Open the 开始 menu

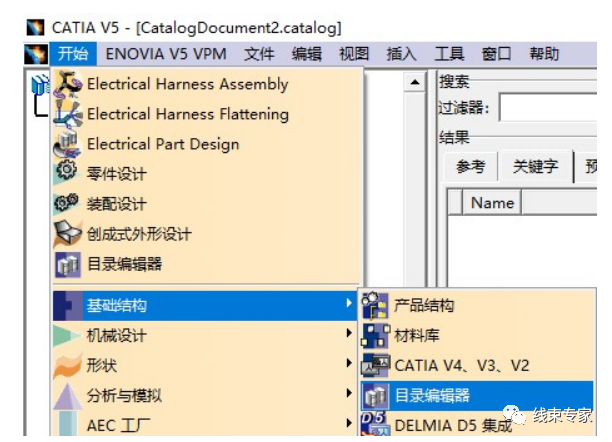[73, 54]
